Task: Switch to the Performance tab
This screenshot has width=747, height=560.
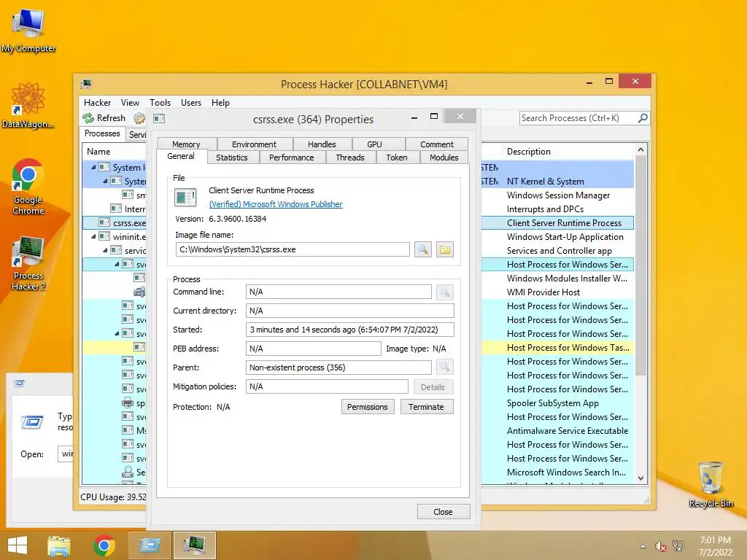Action: tap(292, 157)
